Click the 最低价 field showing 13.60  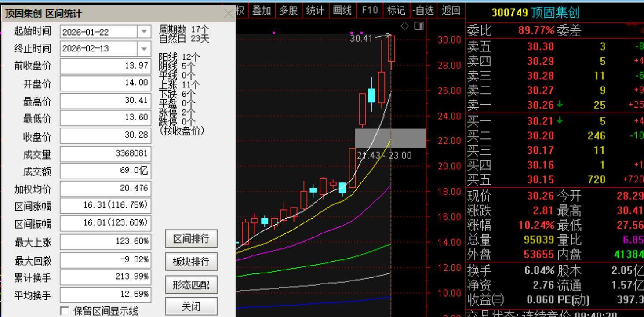106,118
